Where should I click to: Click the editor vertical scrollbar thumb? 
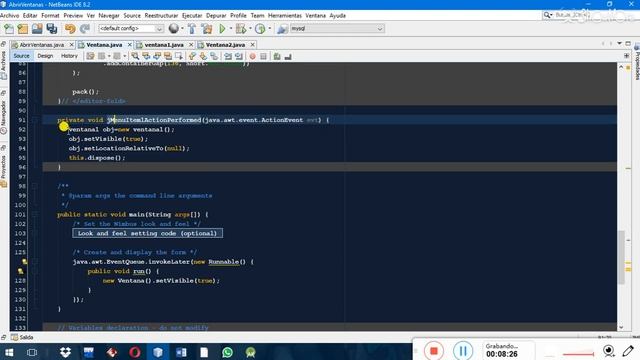[621, 258]
